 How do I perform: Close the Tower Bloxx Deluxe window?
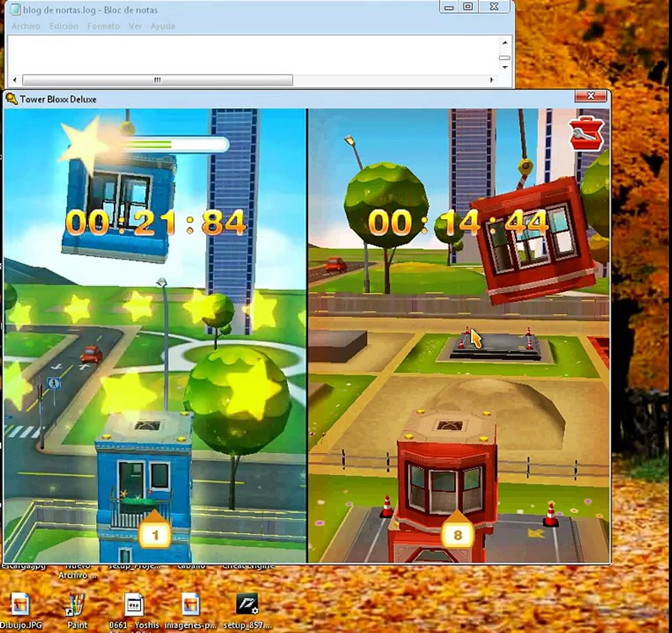pos(590,96)
